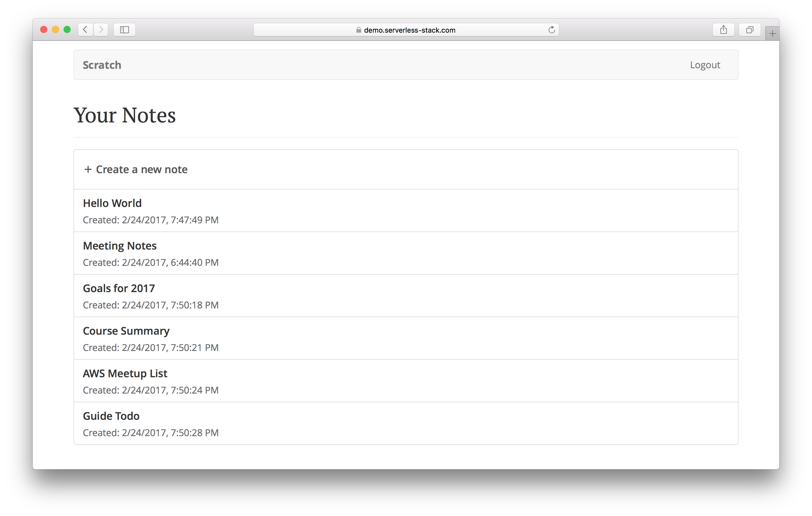Show all tabs overview icon

click(x=749, y=30)
